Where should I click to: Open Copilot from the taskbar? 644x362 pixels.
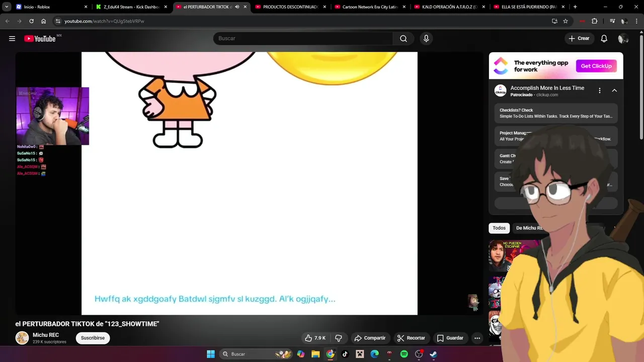point(301,354)
